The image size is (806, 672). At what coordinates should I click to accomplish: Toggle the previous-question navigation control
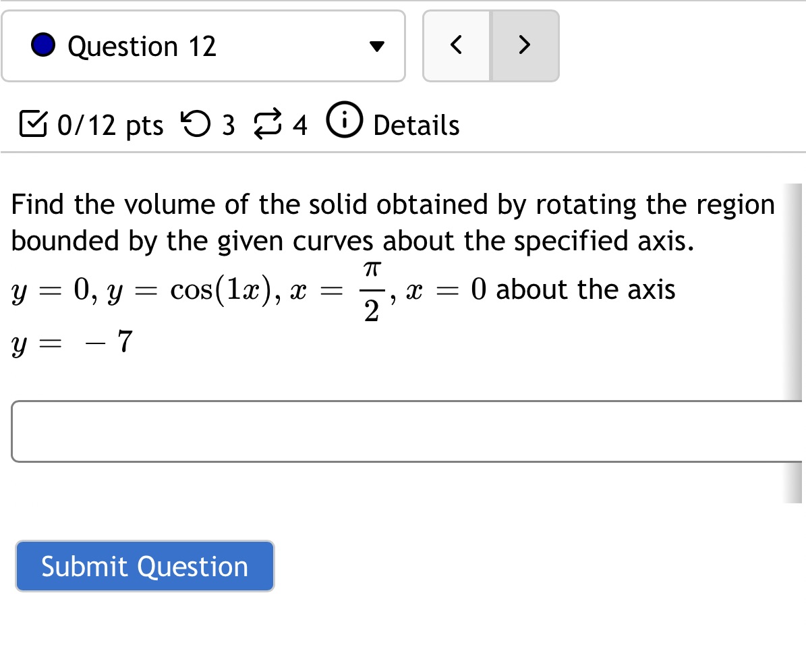pyautogui.click(x=456, y=46)
